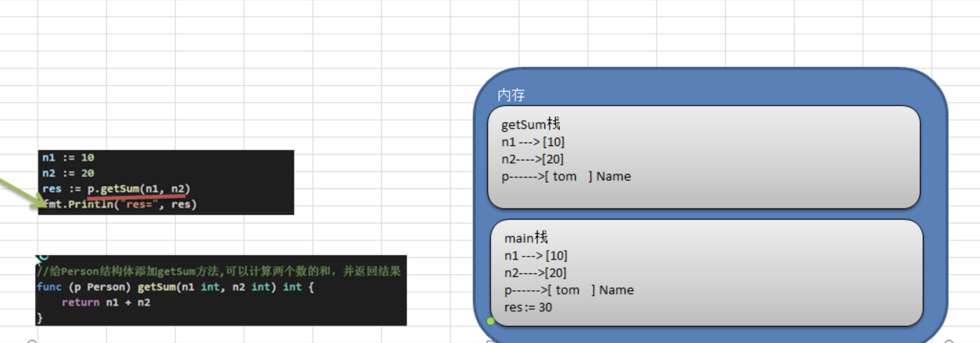Click the rotation handle above the func code image
Image resolution: width=980 pixels, height=343 pixels.
(42, 257)
